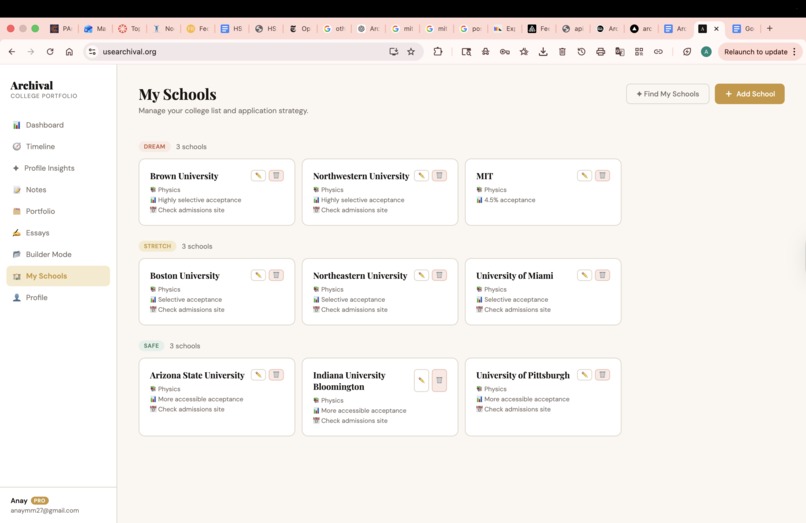This screenshot has width=806, height=523.
Task: Delete University of Pittsburgh from the Safe list
Action: 602,375
